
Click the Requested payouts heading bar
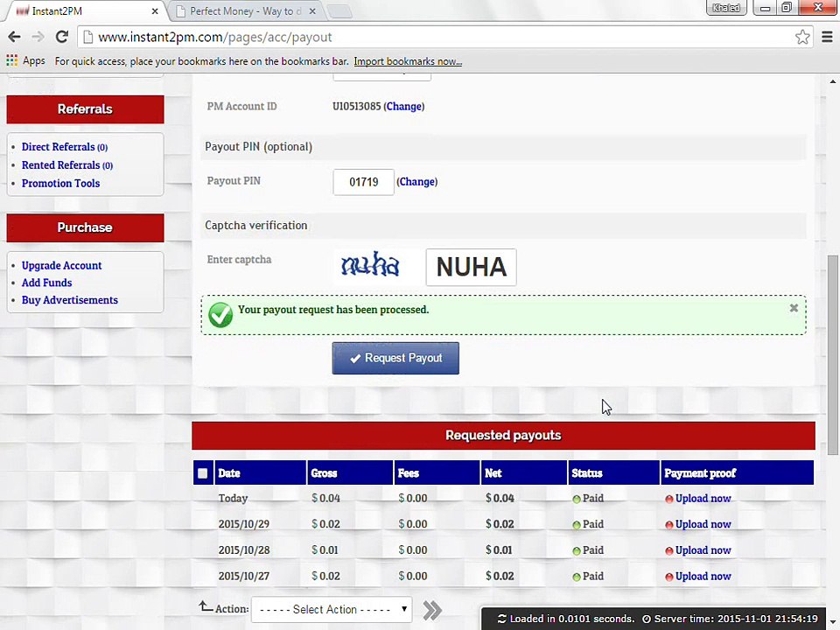point(504,436)
